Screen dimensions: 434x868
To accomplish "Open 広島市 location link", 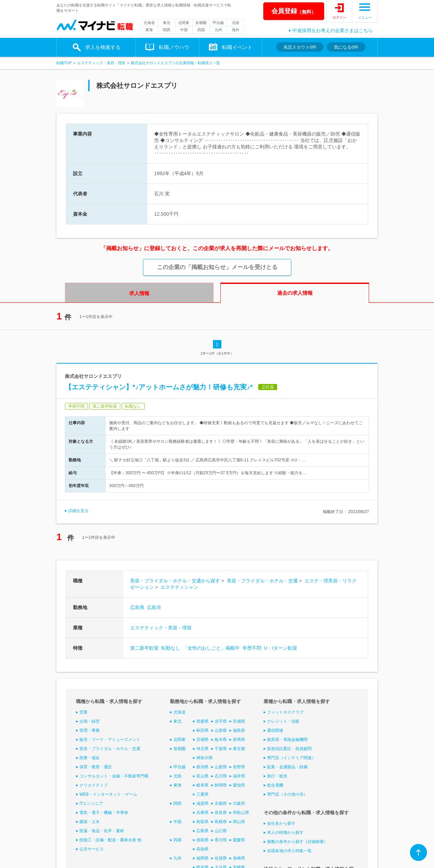I will 154,607.
